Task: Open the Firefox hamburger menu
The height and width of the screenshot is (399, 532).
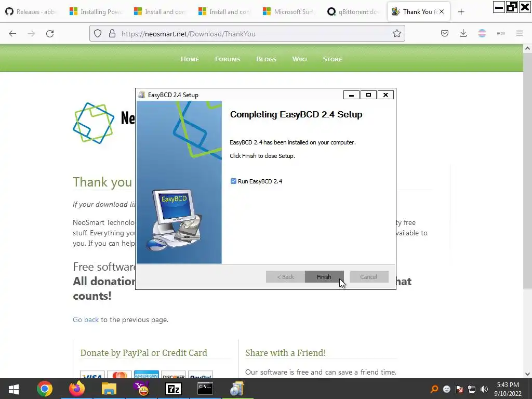Action: pos(519,33)
